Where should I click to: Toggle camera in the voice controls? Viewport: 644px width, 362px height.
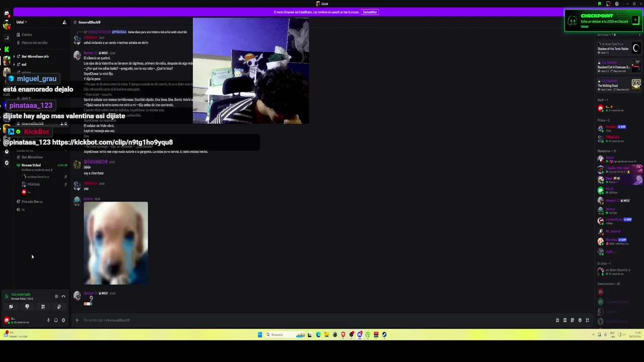coord(11,306)
